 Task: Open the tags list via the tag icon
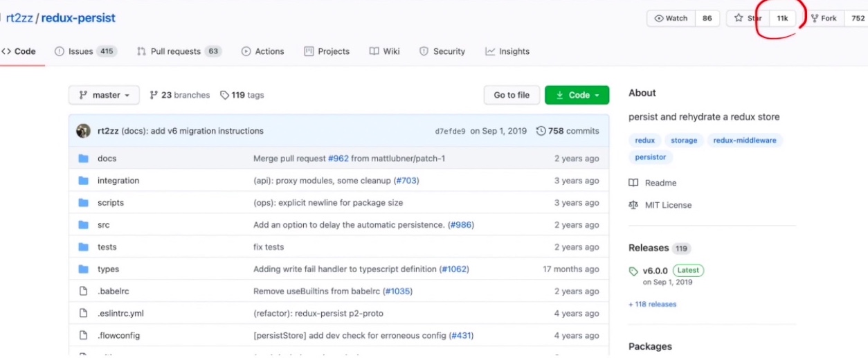tap(224, 95)
